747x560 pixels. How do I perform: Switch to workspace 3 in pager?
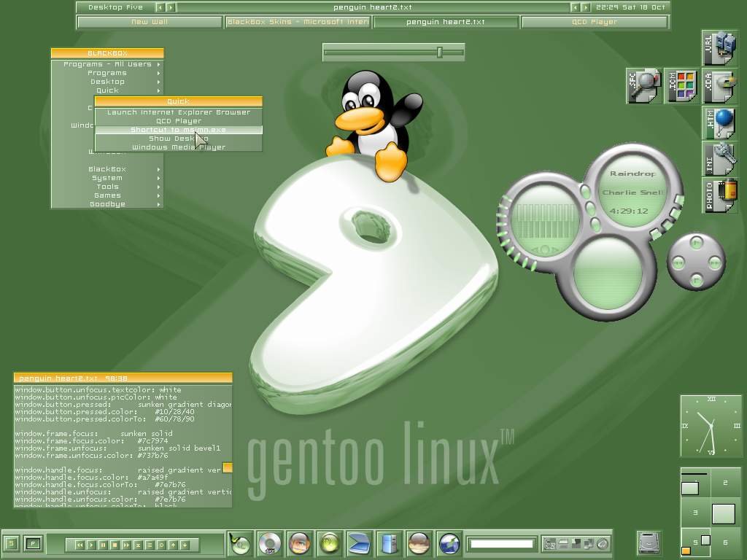click(695, 513)
